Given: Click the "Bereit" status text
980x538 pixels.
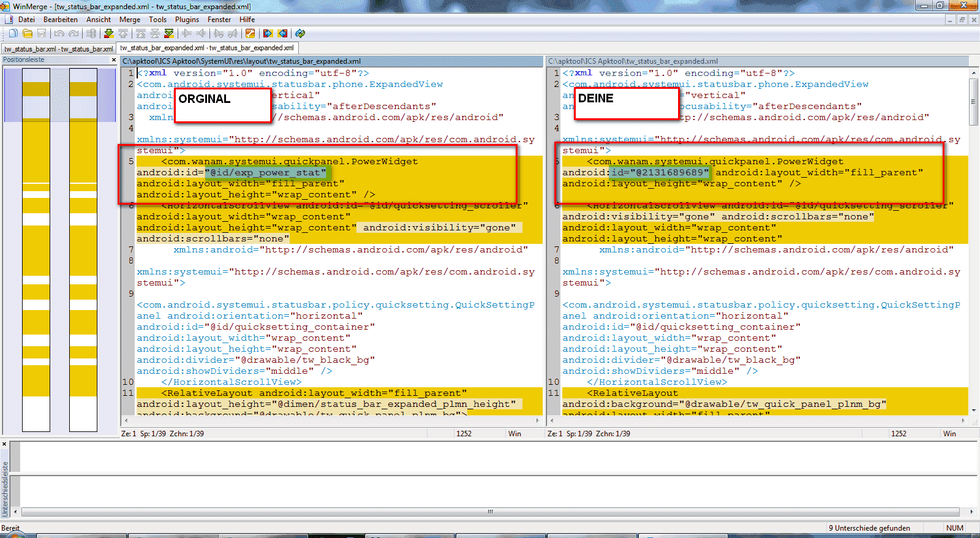Looking at the screenshot, I should [x=10, y=528].
